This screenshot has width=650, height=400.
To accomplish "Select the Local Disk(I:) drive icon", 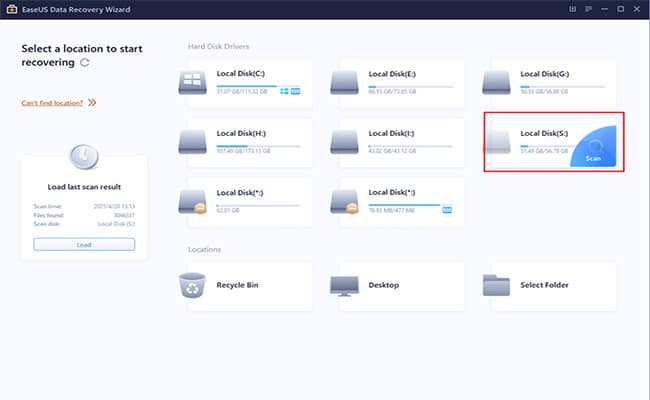I will pyautogui.click(x=344, y=142).
